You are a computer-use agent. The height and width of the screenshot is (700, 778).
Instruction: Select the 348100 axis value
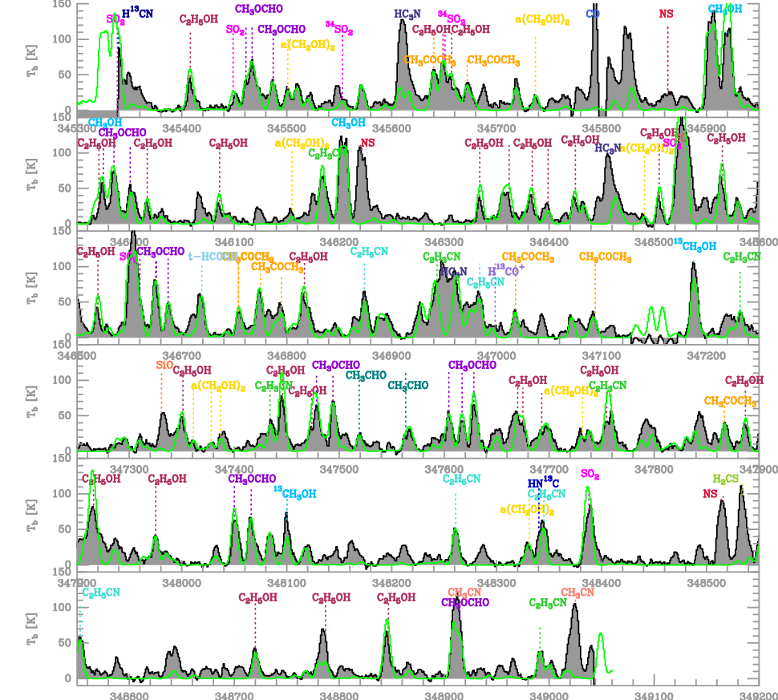(286, 583)
